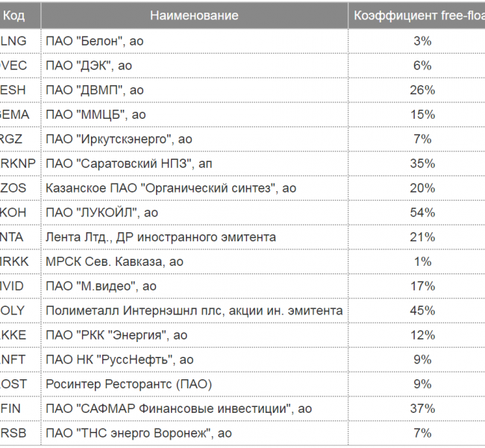Click the ПАО "РКК "Энергия", ао entry

tap(116, 335)
